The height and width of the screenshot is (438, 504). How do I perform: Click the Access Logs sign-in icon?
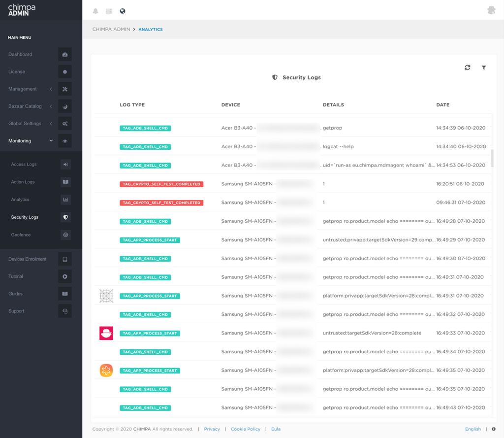click(x=65, y=165)
